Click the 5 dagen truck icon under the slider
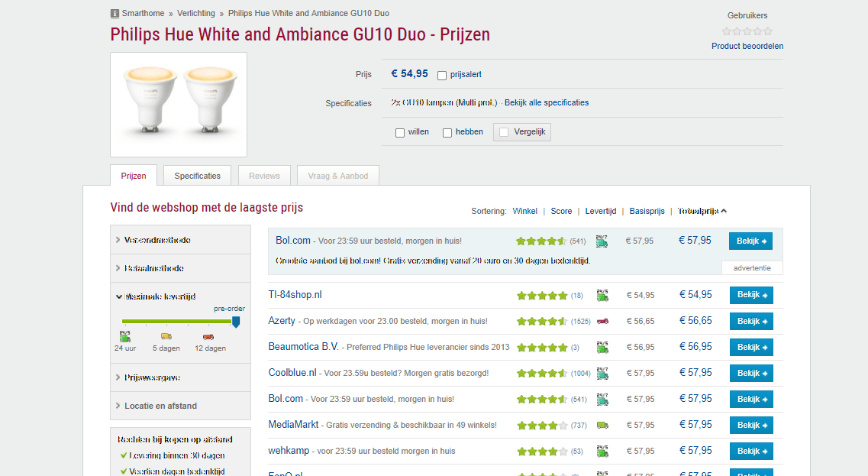Screen dimensions: 868x476 [x=166, y=336]
